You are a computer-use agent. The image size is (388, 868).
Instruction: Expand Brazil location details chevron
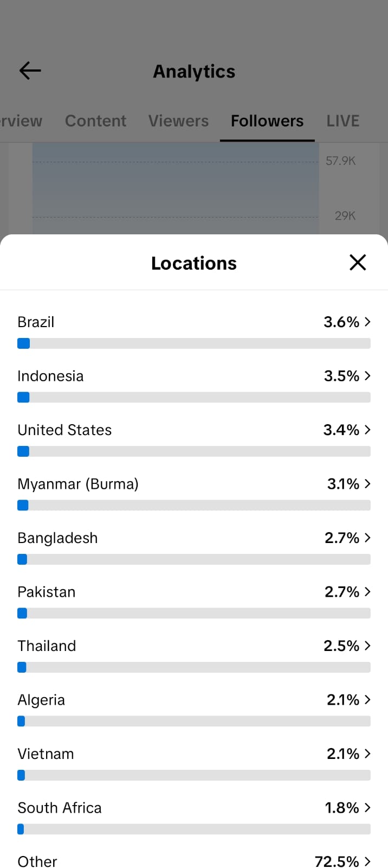[367, 322]
